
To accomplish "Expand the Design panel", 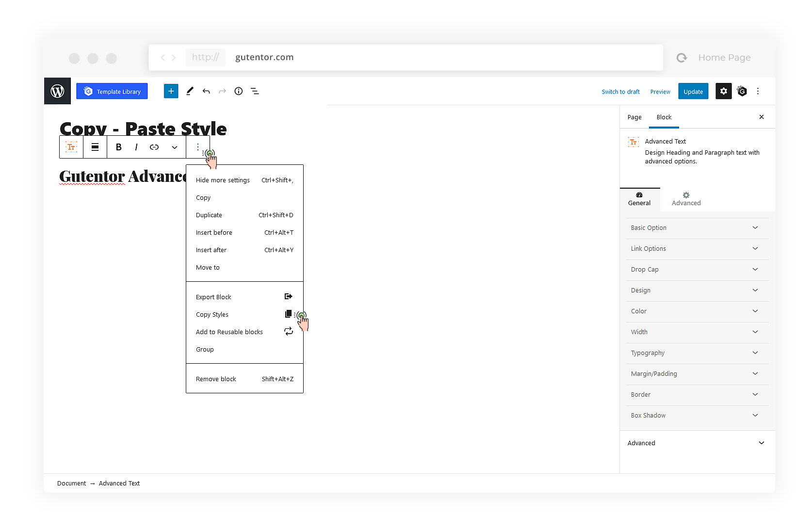I will pyautogui.click(x=697, y=290).
